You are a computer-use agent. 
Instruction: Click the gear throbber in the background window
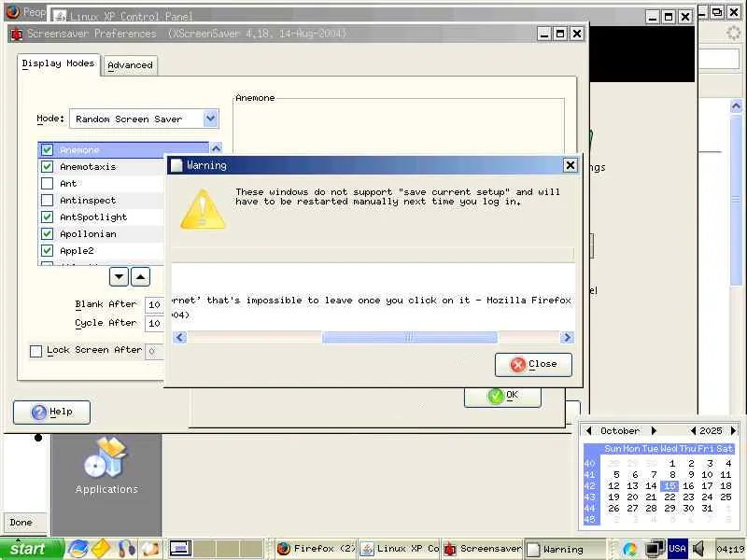point(734,33)
